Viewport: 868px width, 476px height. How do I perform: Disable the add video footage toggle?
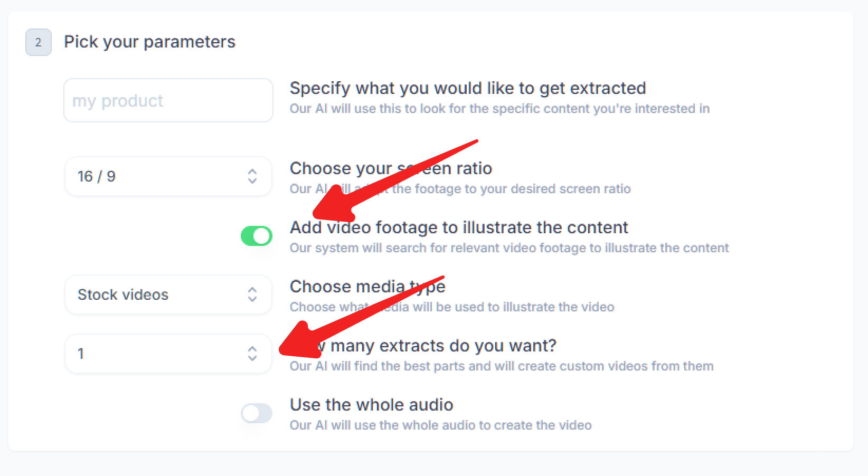click(x=257, y=236)
